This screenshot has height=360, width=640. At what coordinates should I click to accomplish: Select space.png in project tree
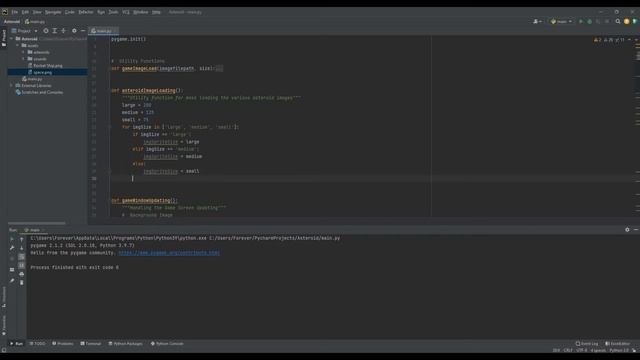point(42,72)
